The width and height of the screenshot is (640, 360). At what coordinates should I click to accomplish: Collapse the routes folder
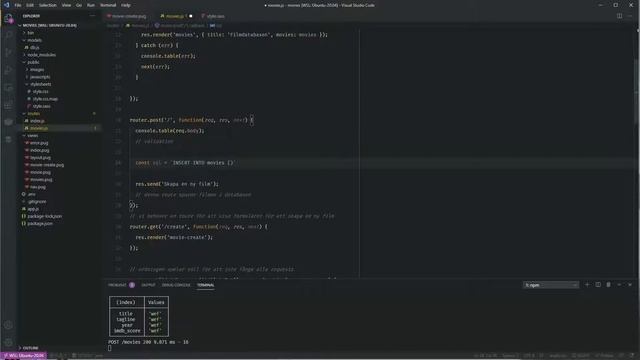[34, 113]
